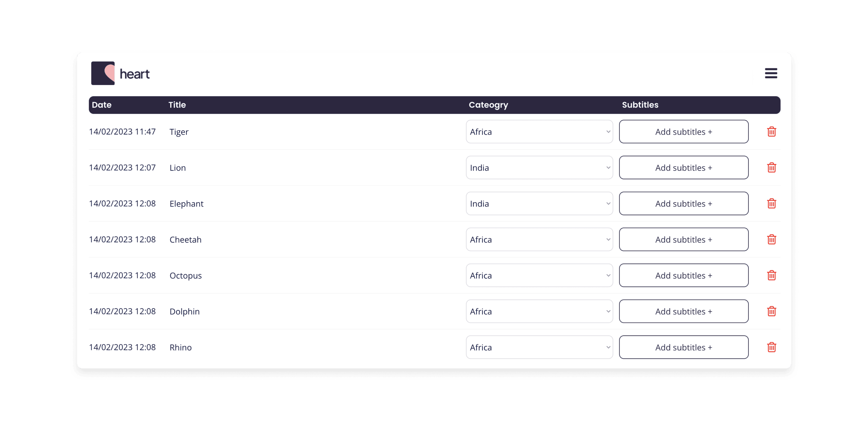Select the Elephant title text
The height and width of the screenshot is (421, 868).
(x=186, y=204)
